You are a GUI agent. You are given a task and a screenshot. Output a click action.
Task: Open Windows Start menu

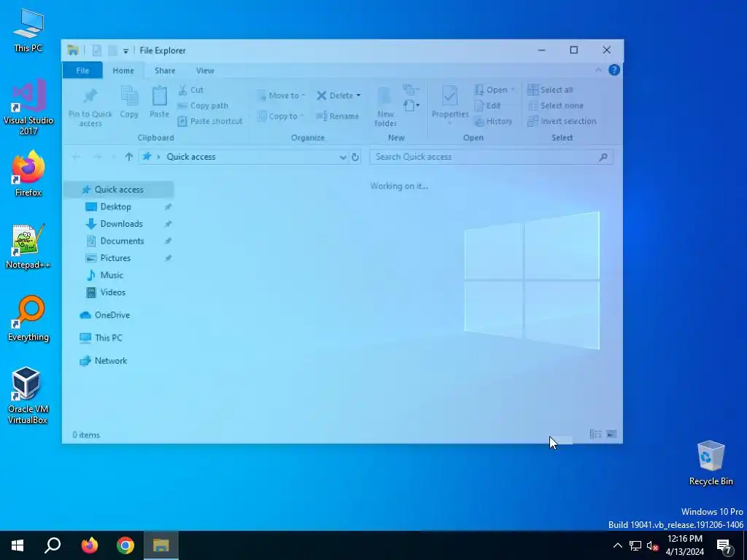[x=18, y=545]
